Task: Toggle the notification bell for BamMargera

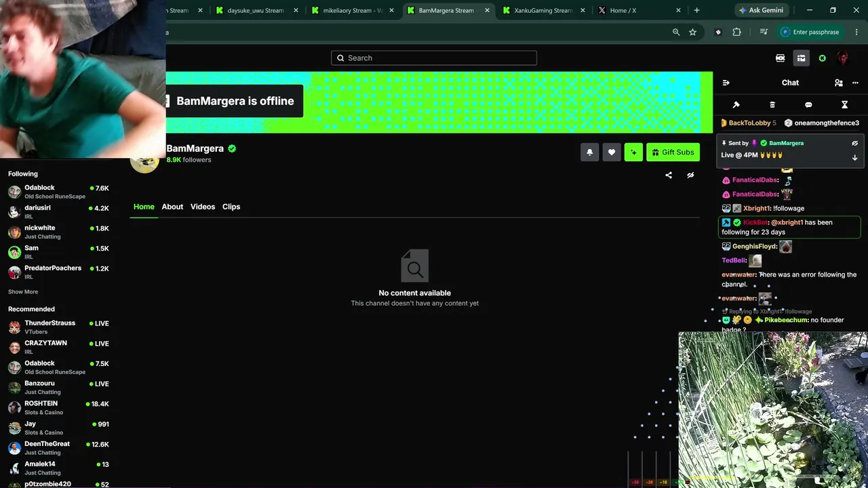Action: pyautogui.click(x=589, y=152)
